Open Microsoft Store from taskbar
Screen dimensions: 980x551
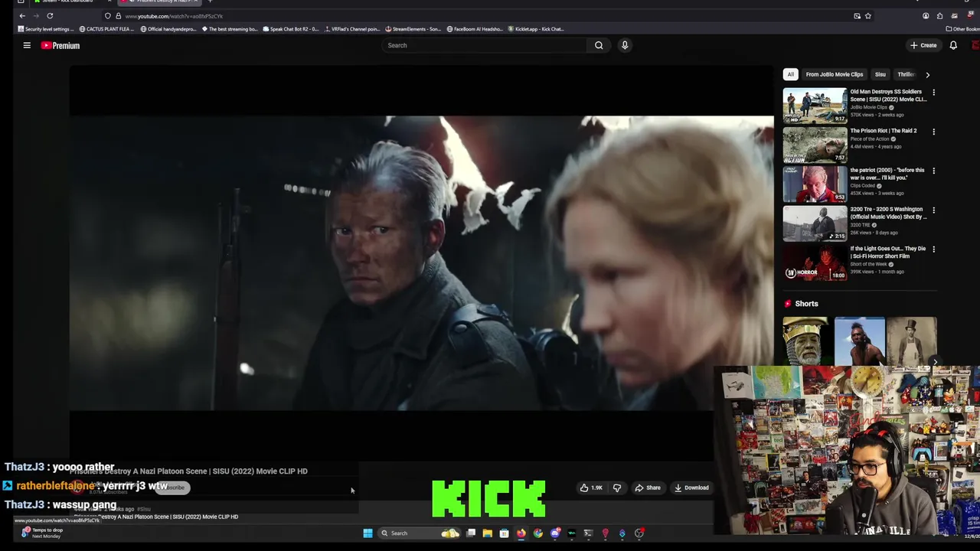click(x=504, y=533)
